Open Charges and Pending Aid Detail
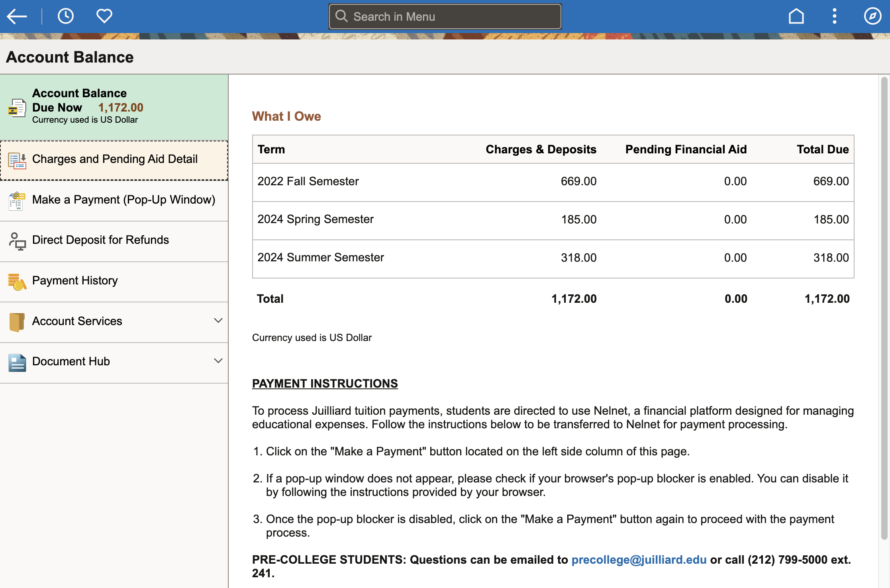Viewport: 890px width, 588px height. point(114,160)
